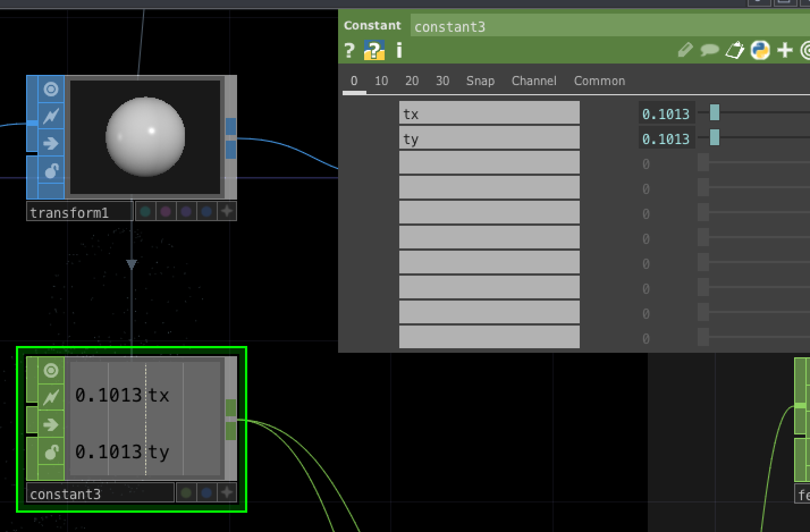
Task: Expand transform1 node's bottom plus button
Action: pyautogui.click(x=227, y=212)
